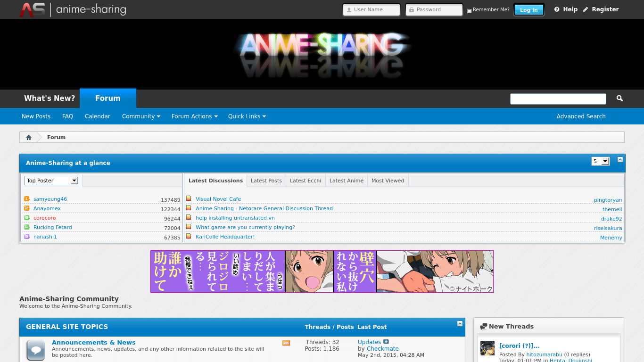The height and width of the screenshot is (362, 644).
Task: Click thread icon beside KanColle Headquarter
Action: (189, 236)
